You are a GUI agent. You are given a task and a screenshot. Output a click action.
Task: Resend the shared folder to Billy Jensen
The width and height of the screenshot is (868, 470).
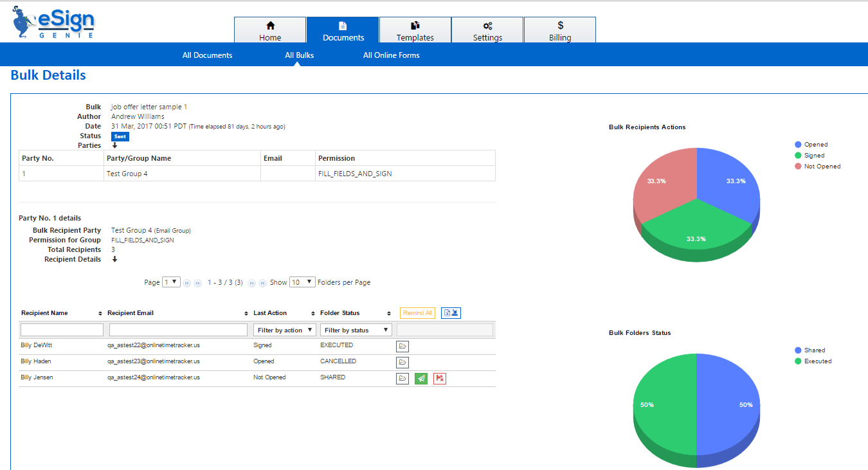(x=421, y=379)
